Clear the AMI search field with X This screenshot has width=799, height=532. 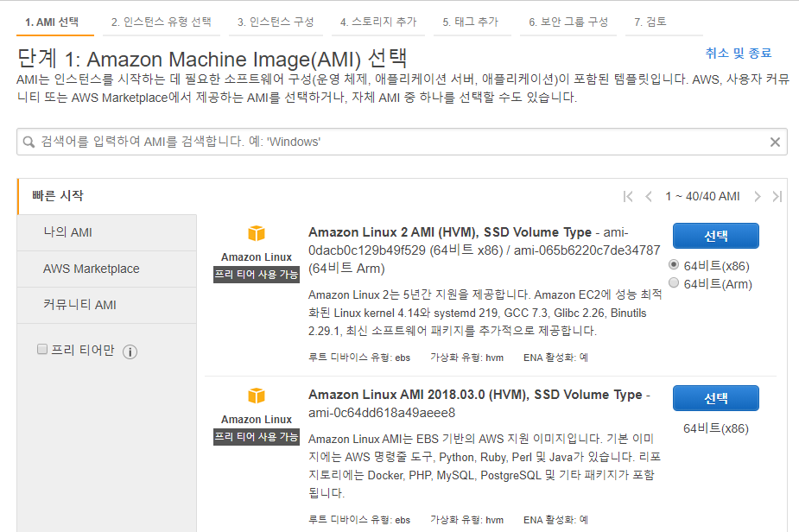(x=775, y=142)
